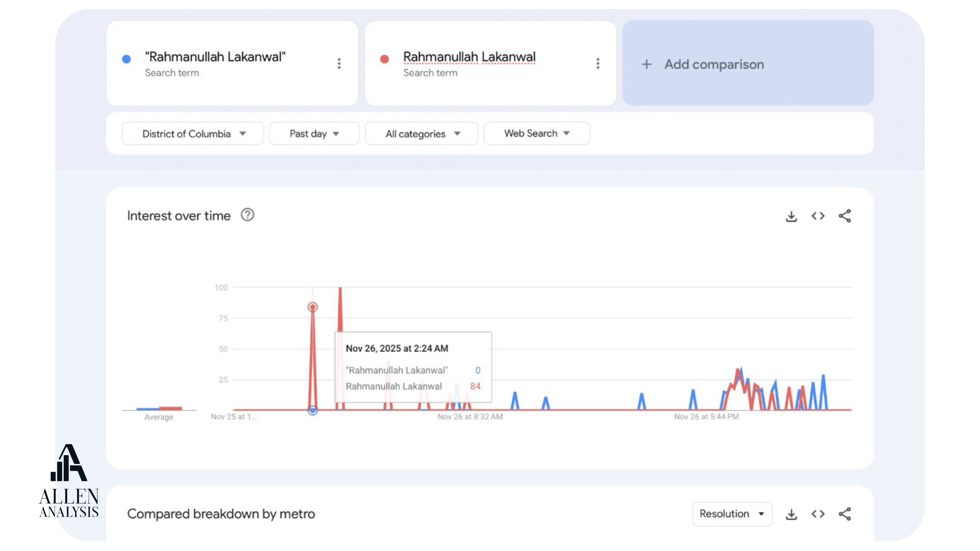Share the Compared breakdown by metro
The width and height of the screenshot is (980, 551).
(845, 514)
